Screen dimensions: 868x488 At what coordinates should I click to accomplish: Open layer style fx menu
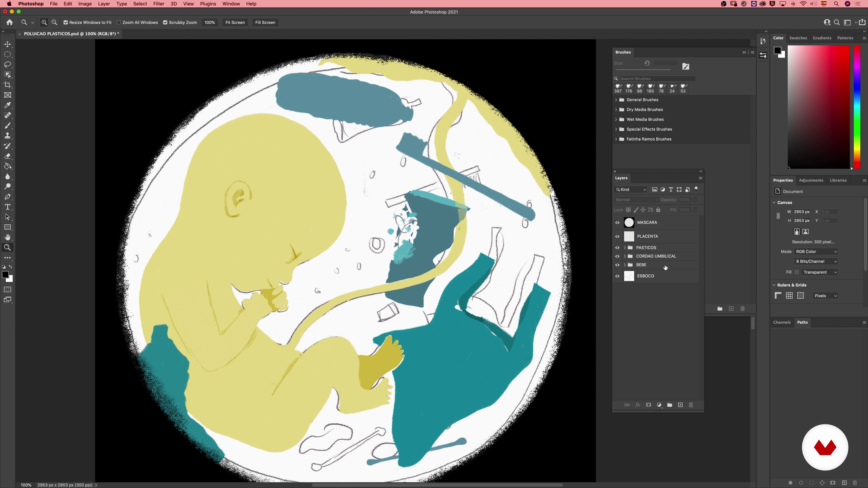[x=637, y=405]
